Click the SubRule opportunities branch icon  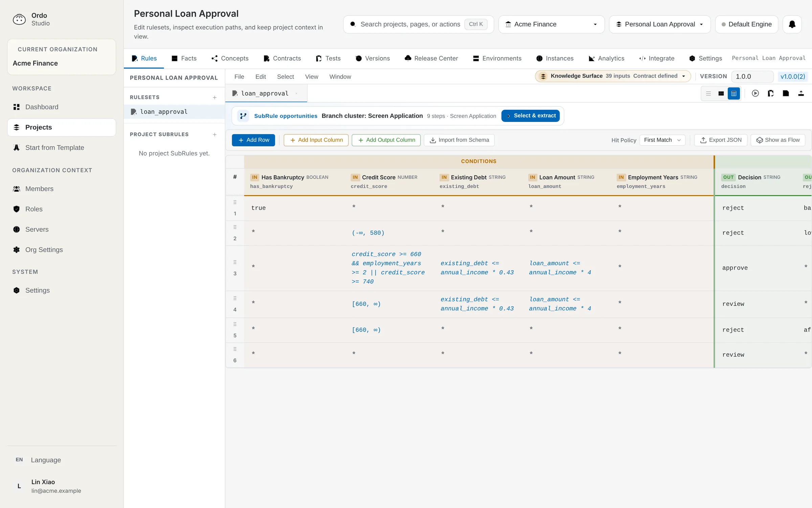[x=243, y=116]
